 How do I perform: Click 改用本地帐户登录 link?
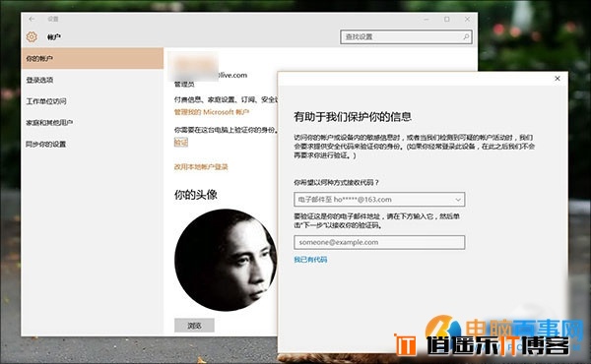201,167
